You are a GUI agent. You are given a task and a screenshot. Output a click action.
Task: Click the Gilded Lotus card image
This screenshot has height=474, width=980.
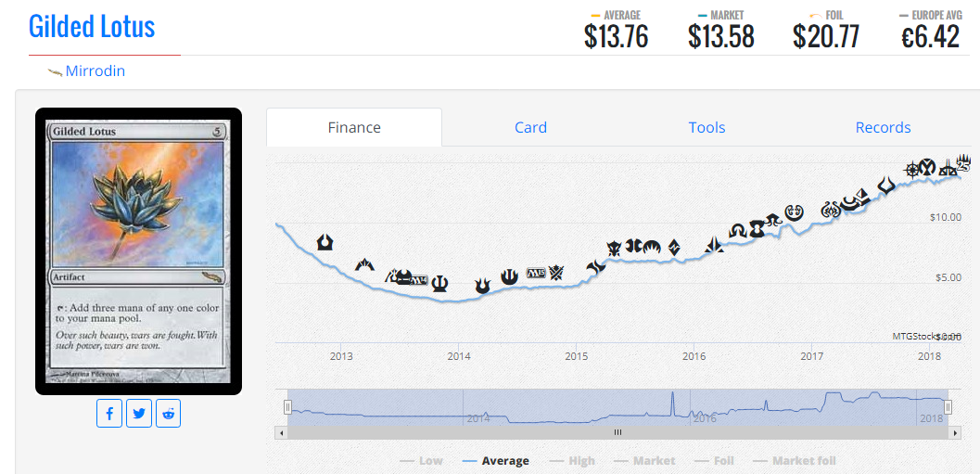pos(138,251)
